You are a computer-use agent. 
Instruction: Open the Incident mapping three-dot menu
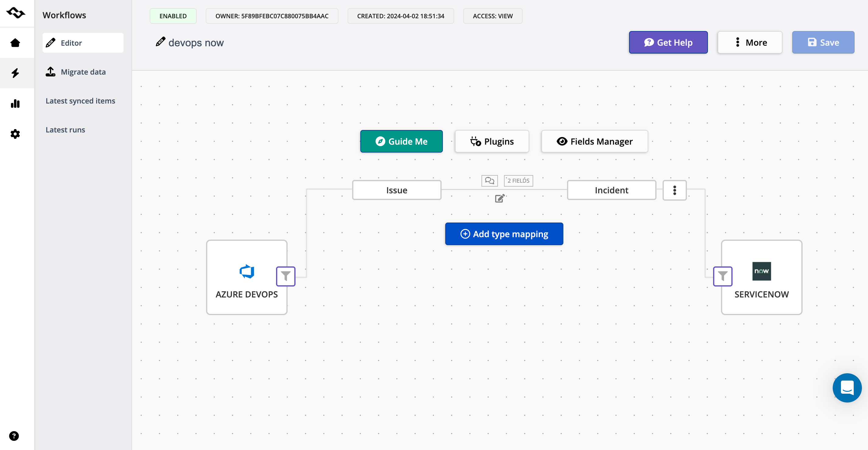(674, 190)
